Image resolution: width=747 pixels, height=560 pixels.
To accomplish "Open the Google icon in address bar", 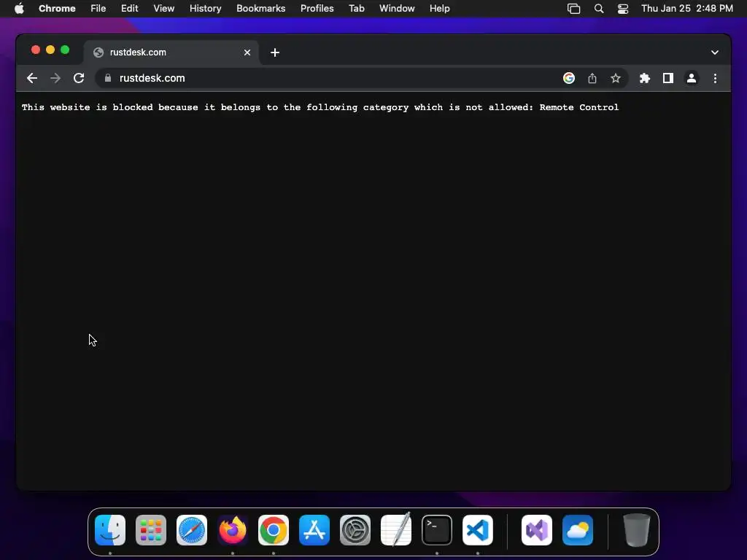I will (x=569, y=78).
